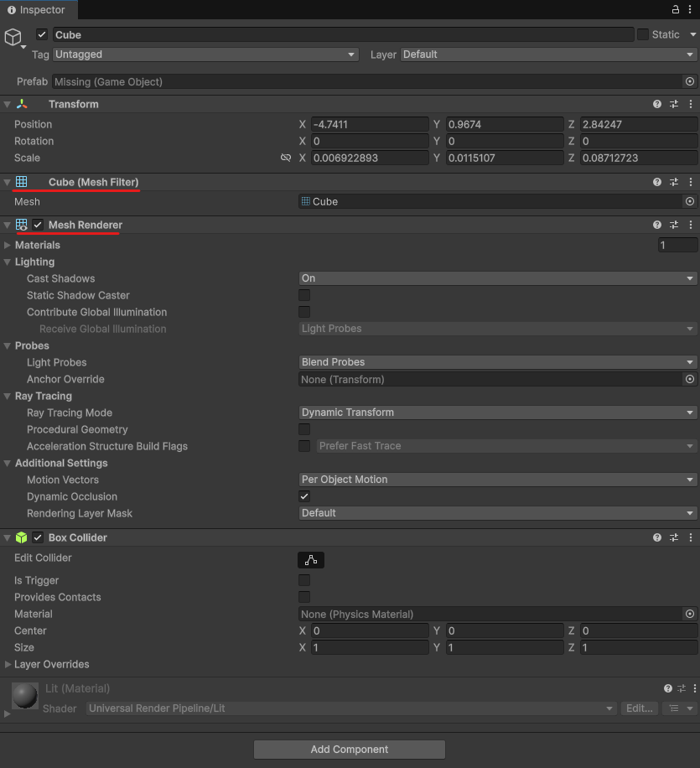Collapse the Ray Tracing foldout
Screen dimensions: 700x768
coord(8,397)
